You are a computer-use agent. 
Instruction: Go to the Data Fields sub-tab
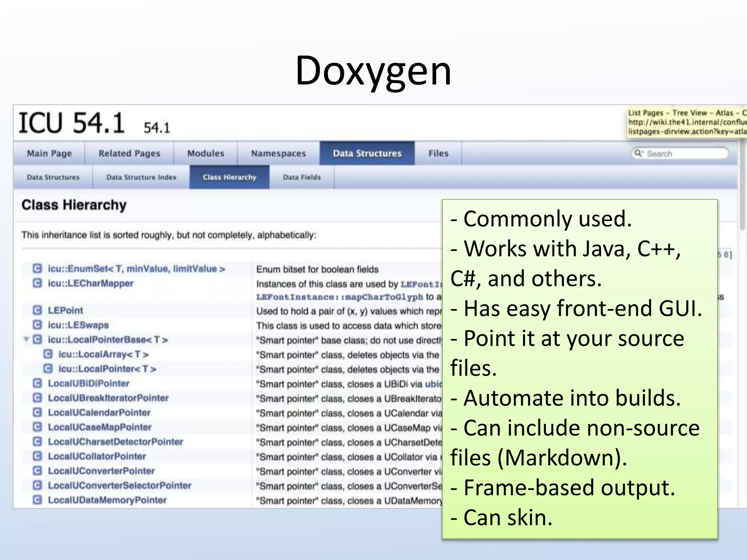[302, 177]
